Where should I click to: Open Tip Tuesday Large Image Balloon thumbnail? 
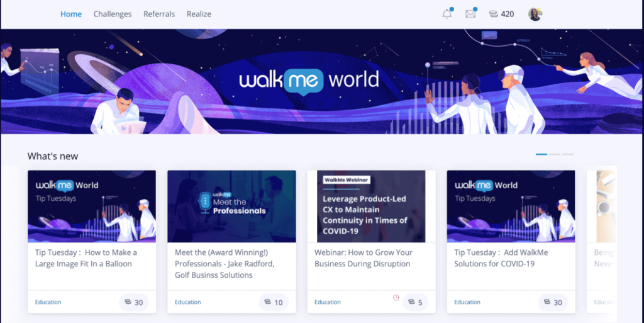point(92,206)
